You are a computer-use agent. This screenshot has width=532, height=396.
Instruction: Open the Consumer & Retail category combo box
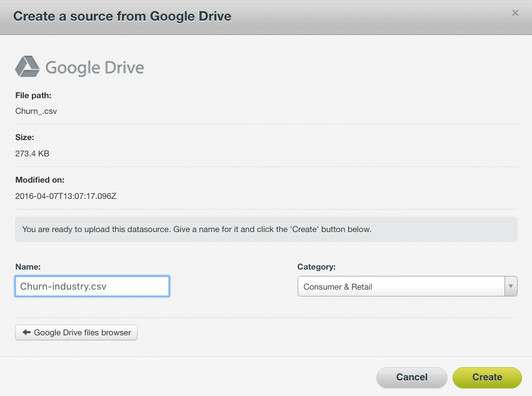[x=407, y=287]
